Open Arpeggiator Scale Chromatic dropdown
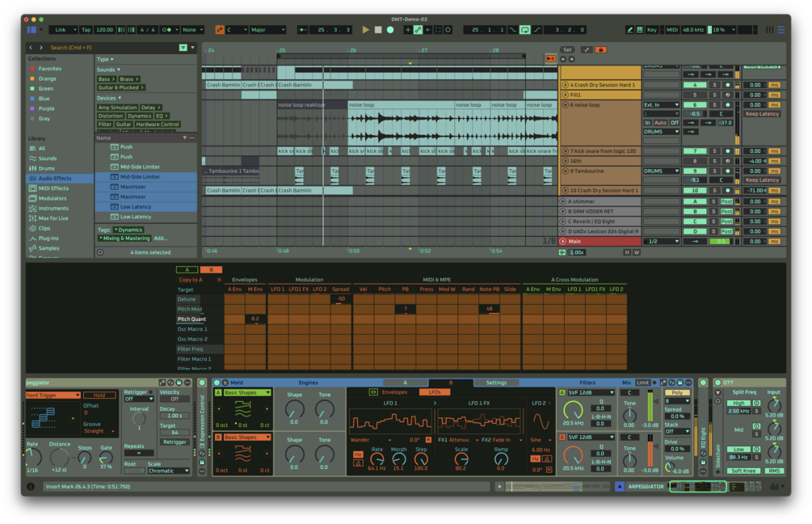Image resolution: width=812 pixels, height=524 pixels. pyautogui.click(x=168, y=471)
